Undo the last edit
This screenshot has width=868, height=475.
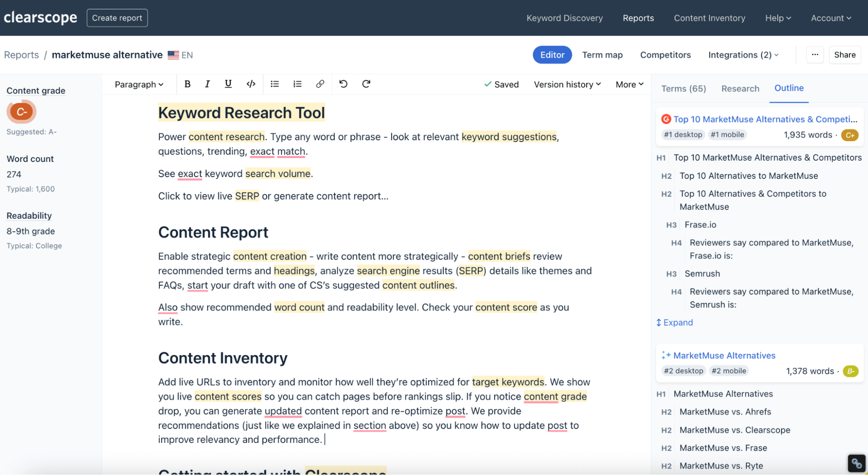[x=343, y=84]
